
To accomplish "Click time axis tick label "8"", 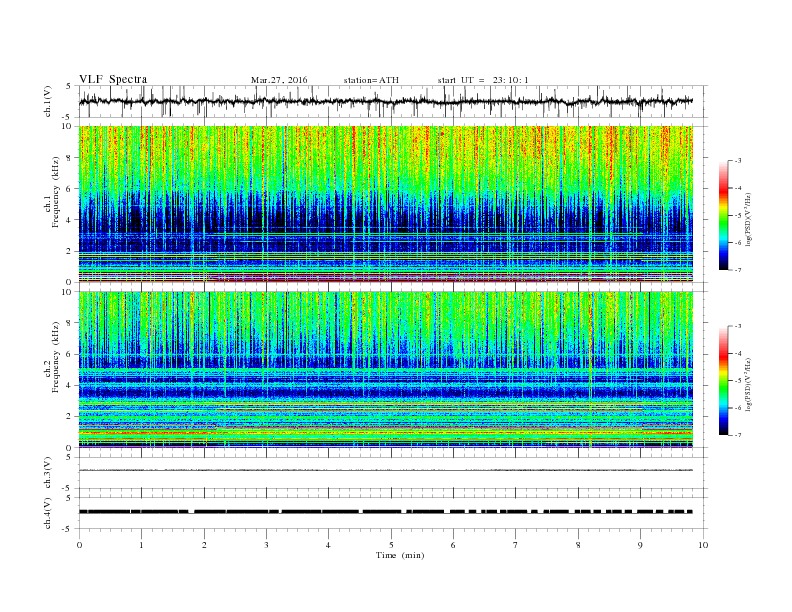I will tap(578, 545).
